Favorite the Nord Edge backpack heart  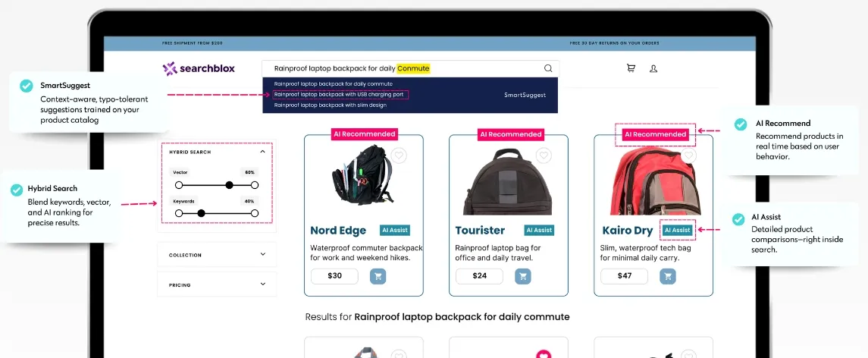pos(399,155)
